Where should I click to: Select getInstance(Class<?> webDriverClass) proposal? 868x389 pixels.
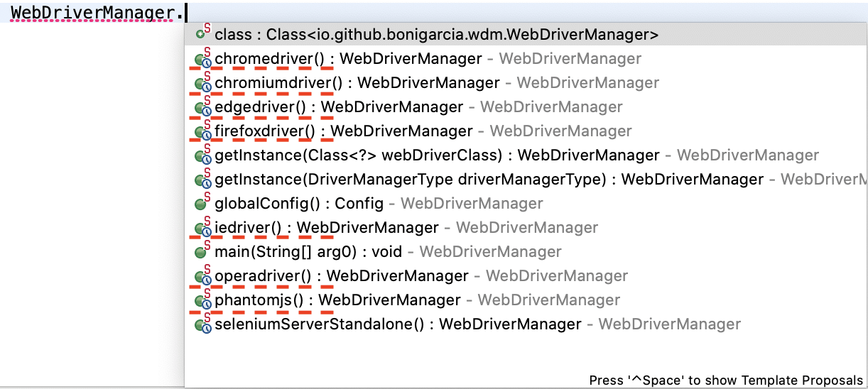[437, 155]
